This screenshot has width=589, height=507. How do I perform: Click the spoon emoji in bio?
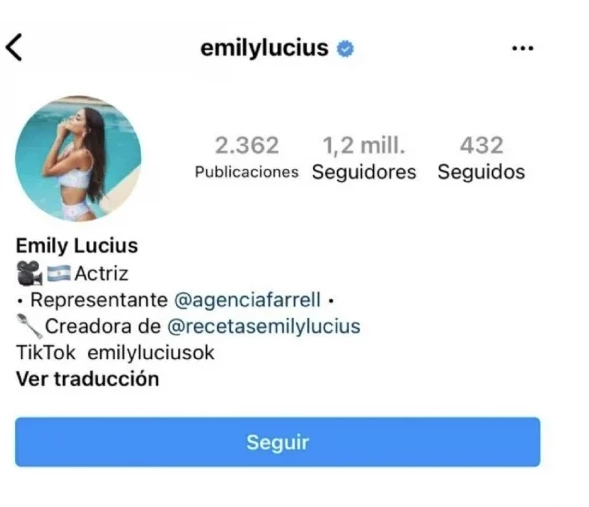coord(29,326)
